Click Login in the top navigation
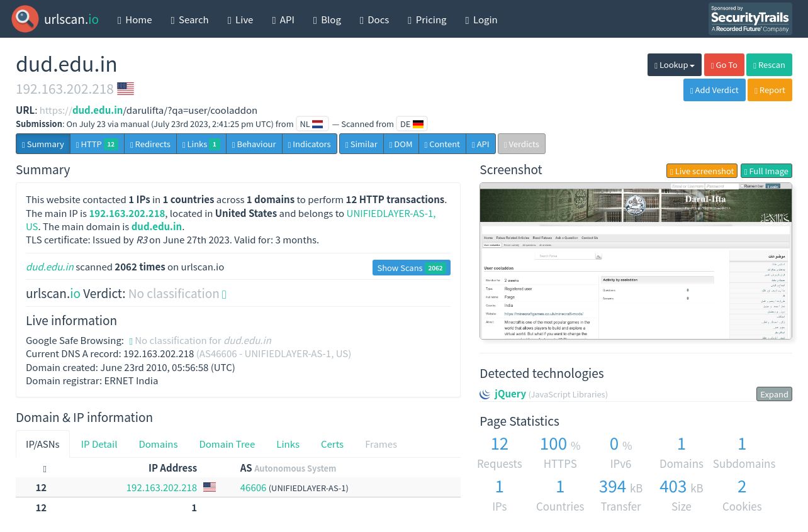Viewport: 808px width, 532px height. point(481,19)
